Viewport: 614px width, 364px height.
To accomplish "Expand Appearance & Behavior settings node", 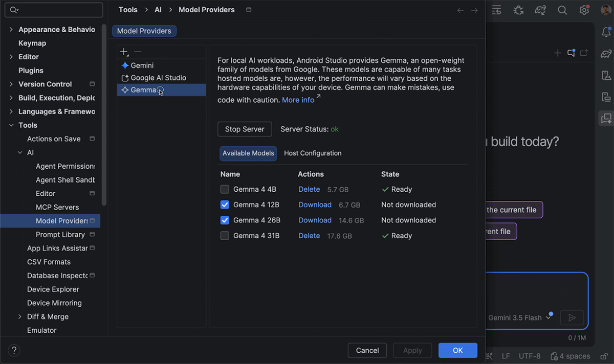I will (x=11, y=30).
